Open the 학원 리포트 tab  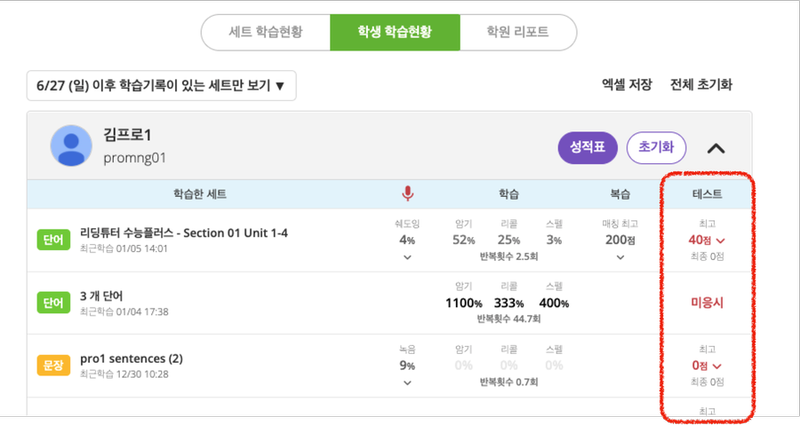[x=518, y=32]
